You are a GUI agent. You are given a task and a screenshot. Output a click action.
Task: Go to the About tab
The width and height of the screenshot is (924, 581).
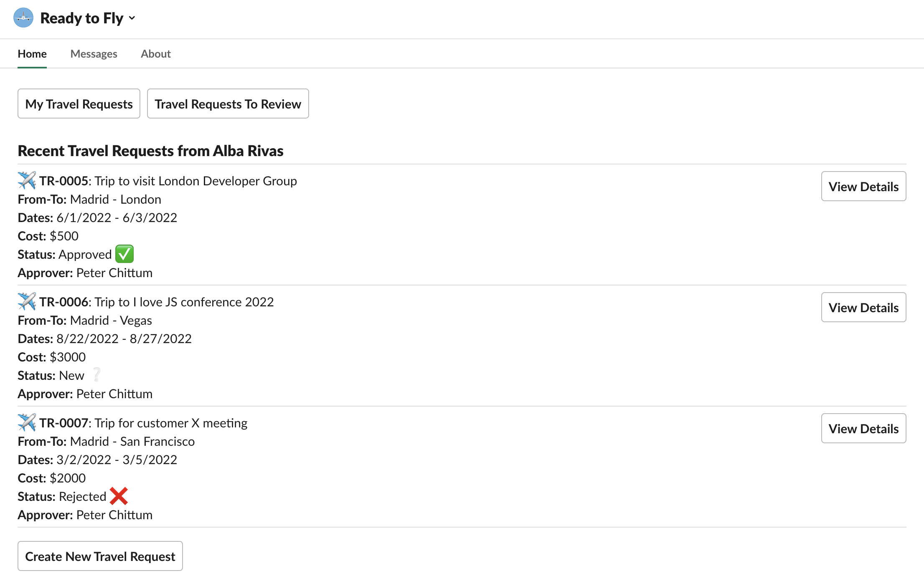click(x=156, y=54)
